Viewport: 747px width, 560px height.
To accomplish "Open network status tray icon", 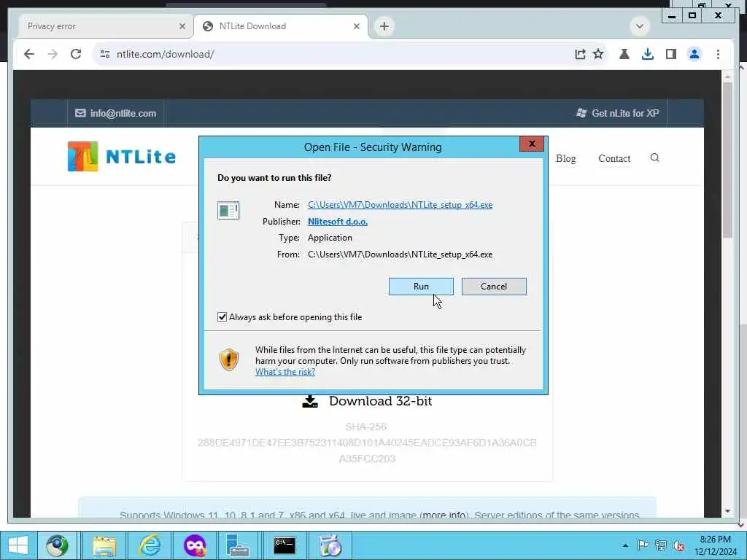I will coord(661,545).
